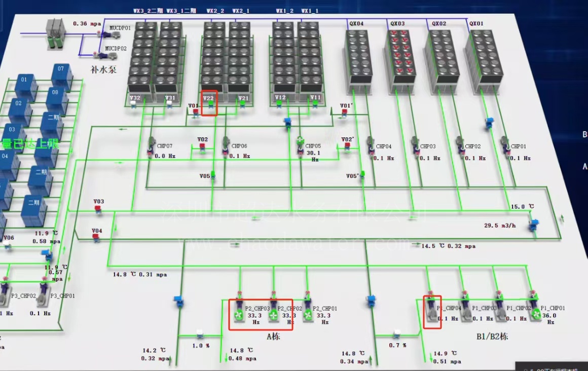Select blue storage tank 01
Viewport: 588px width, 371px height.
[25, 87]
